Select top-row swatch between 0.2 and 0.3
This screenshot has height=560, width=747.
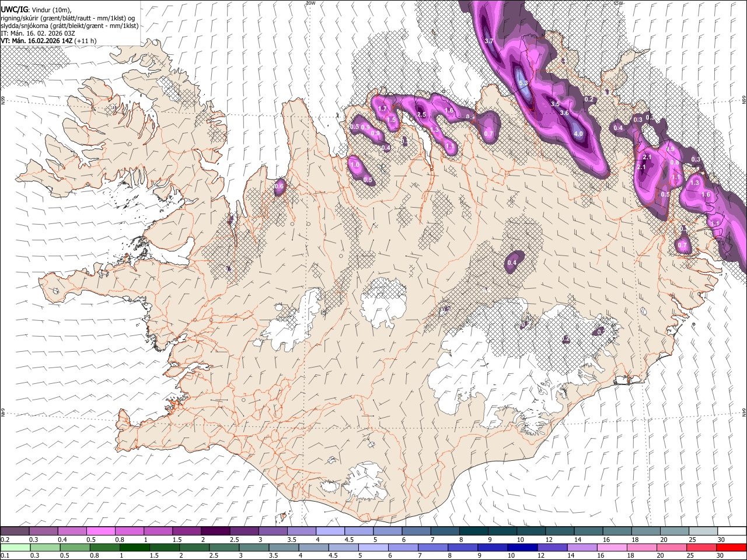15,531
